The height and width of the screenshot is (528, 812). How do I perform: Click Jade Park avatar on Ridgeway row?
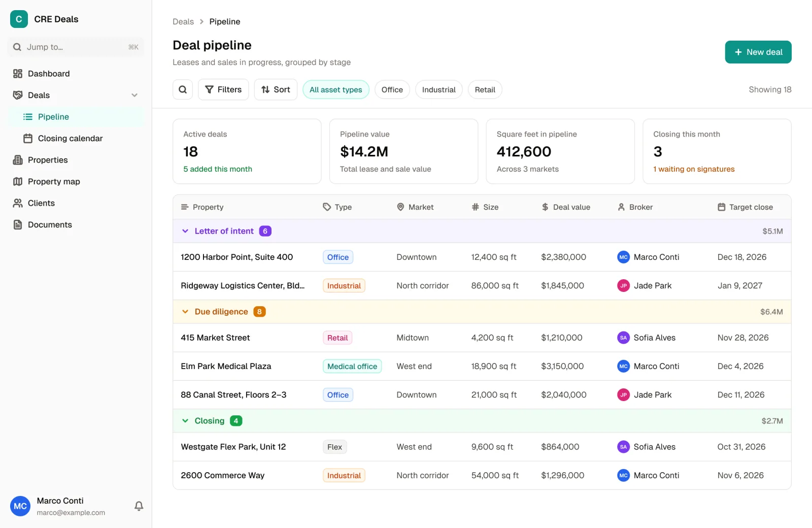pos(623,286)
